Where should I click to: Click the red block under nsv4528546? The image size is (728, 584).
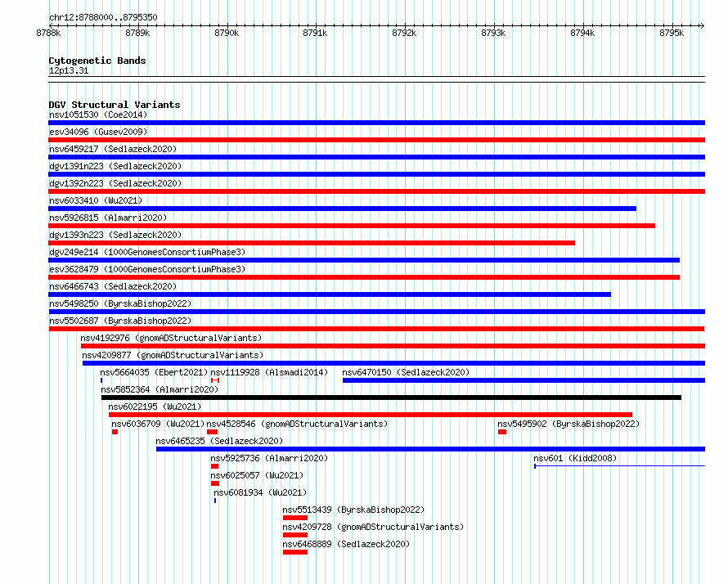tap(212, 432)
